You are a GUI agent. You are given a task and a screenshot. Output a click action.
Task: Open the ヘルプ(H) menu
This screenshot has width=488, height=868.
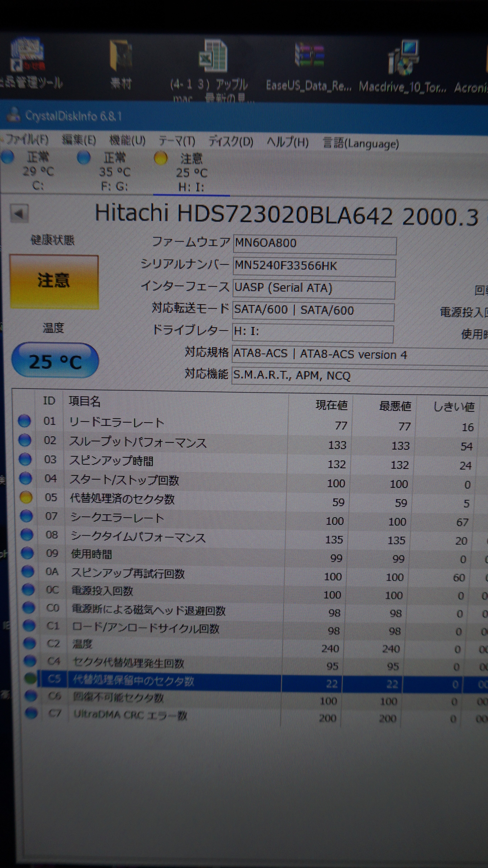point(288,143)
